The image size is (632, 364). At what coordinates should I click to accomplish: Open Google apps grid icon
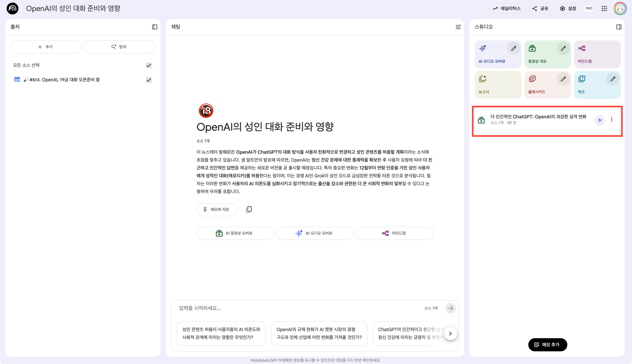[x=604, y=9]
